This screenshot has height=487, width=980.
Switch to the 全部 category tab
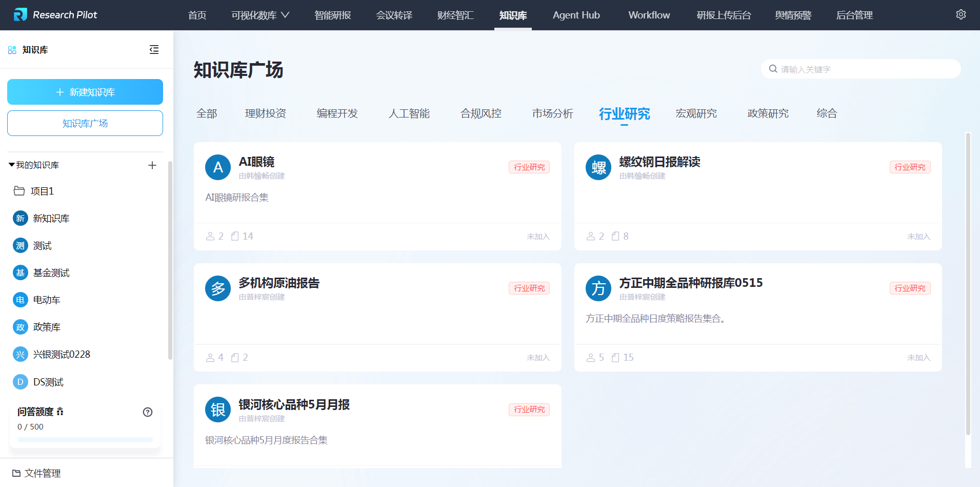click(x=207, y=113)
